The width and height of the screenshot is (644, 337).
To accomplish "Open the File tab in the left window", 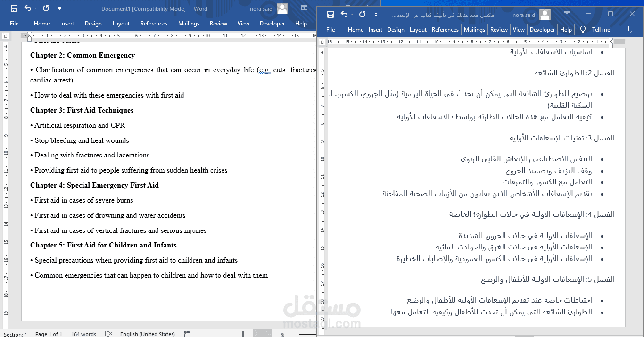I will 14,24.
